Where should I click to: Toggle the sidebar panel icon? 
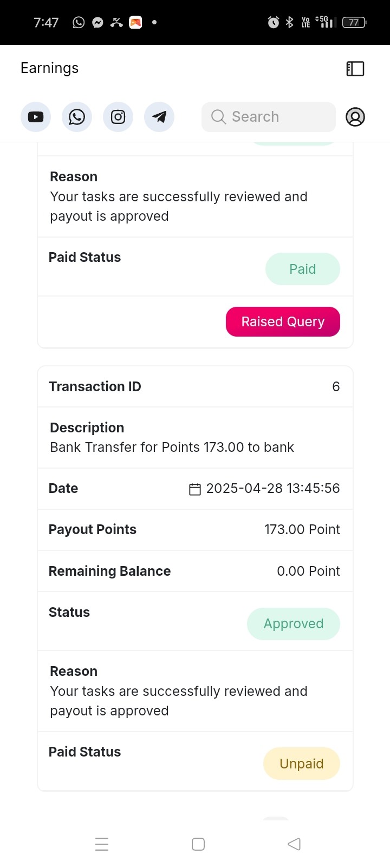355,69
